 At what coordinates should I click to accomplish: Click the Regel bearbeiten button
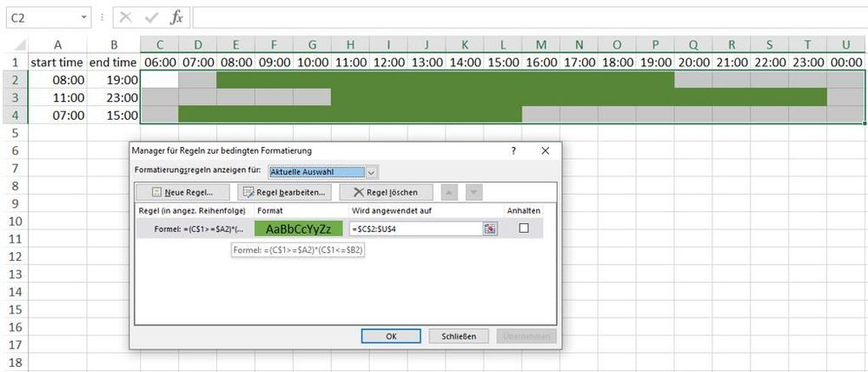[284, 193]
